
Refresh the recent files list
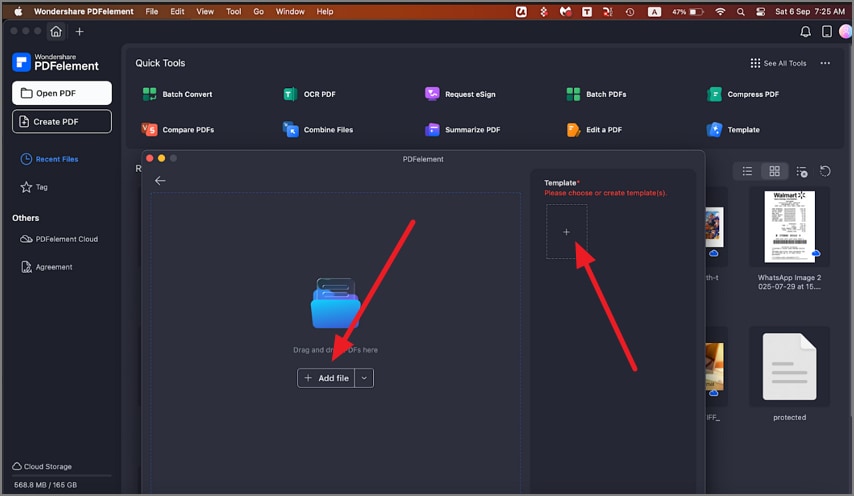[825, 172]
